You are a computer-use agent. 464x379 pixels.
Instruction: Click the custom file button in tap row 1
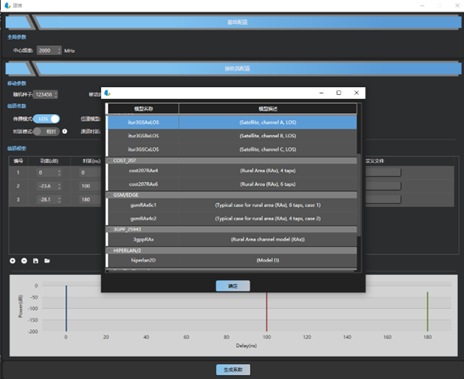(384, 173)
